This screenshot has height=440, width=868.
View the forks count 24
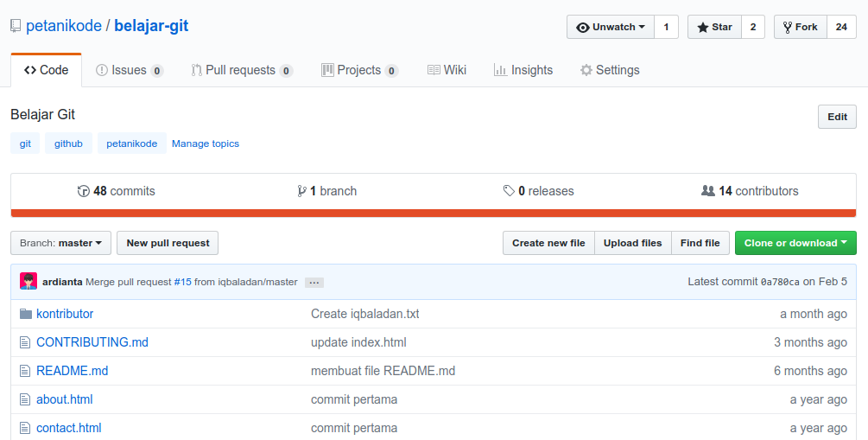click(841, 27)
